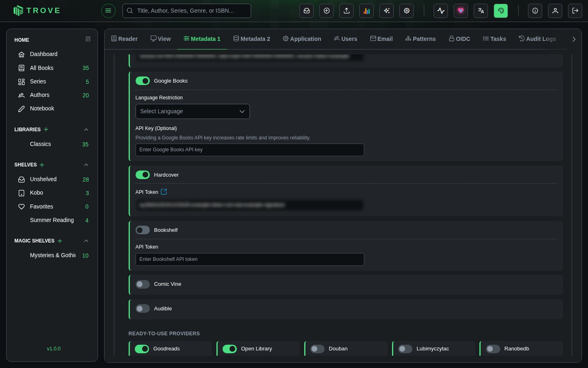The height and width of the screenshot is (368, 588).
Task: Open the OIDC tab
Action: click(x=459, y=39)
